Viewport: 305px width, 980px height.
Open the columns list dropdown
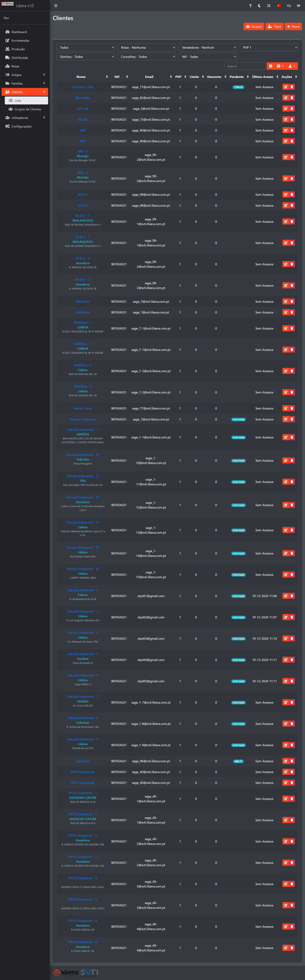[x=280, y=66]
